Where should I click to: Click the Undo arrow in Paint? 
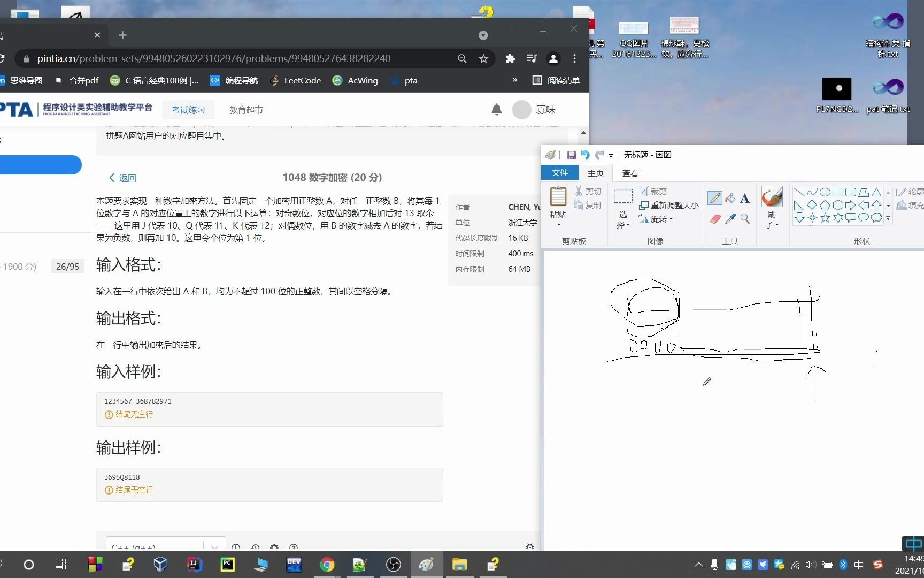pyautogui.click(x=586, y=155)
